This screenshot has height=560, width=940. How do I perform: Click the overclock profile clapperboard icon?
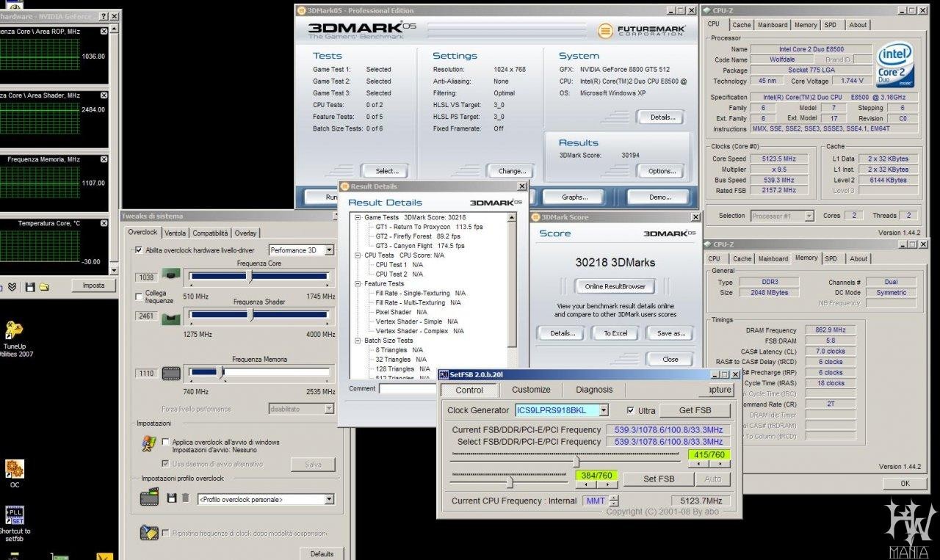(x=149, y=498)
